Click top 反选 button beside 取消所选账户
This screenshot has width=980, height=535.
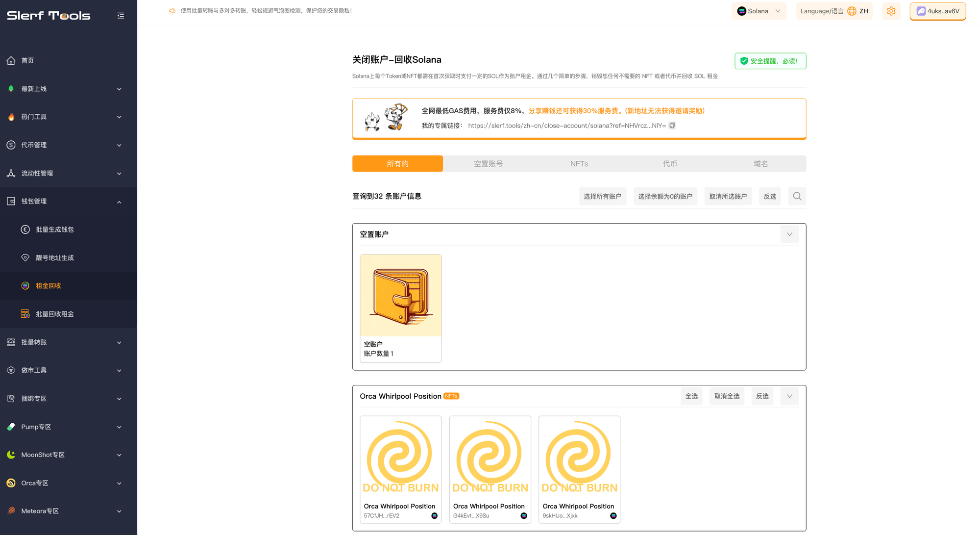point(770,196)
